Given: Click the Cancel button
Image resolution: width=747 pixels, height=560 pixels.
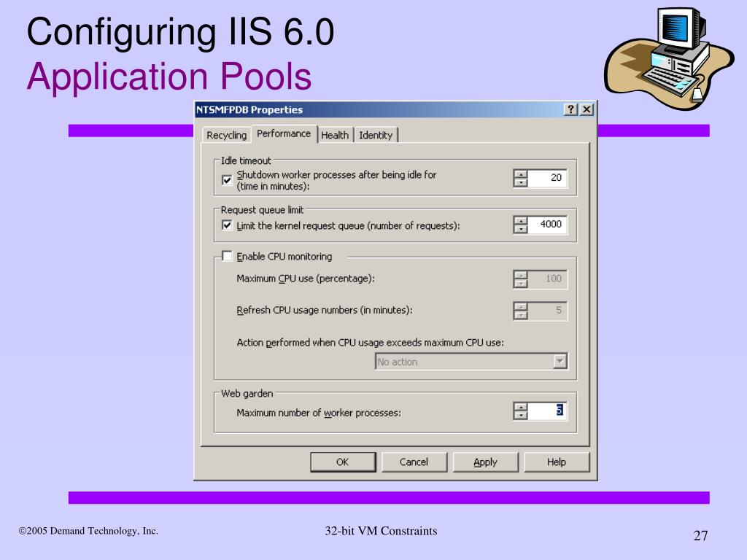Looking at the screenshot, I should pos(414,462).
